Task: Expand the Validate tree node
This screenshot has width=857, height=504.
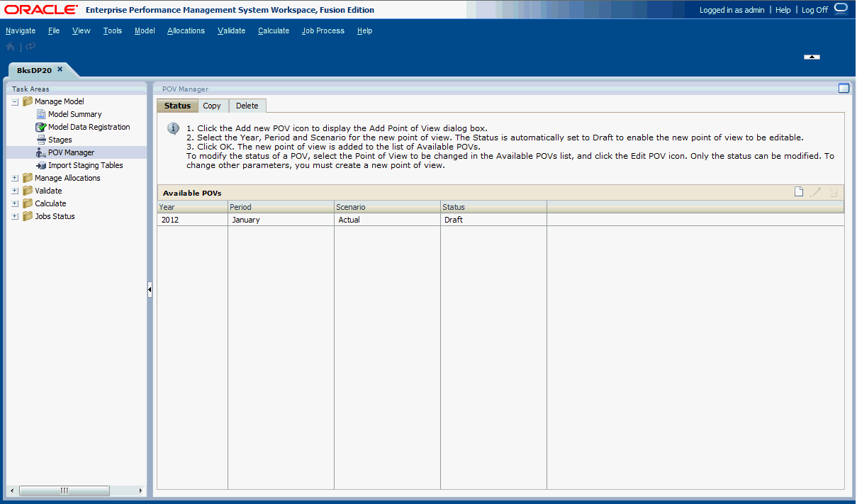Action: coord(15,191)
